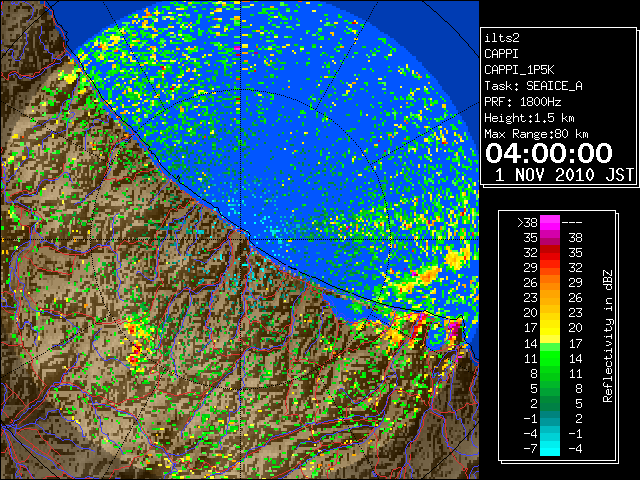Click the "---" legend label

point(572,223)
